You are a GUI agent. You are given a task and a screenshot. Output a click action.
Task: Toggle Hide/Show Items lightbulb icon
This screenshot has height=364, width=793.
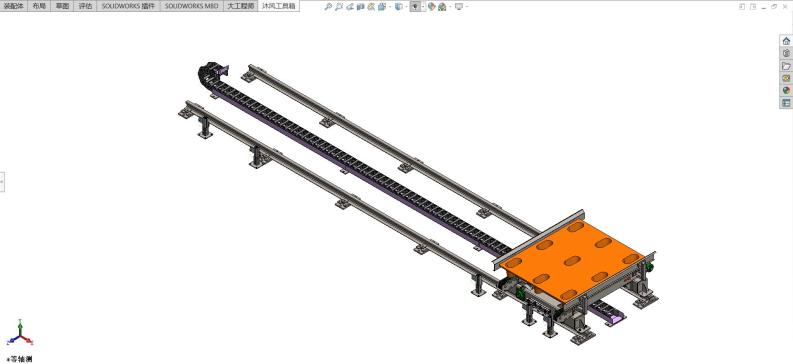(415, 7)
